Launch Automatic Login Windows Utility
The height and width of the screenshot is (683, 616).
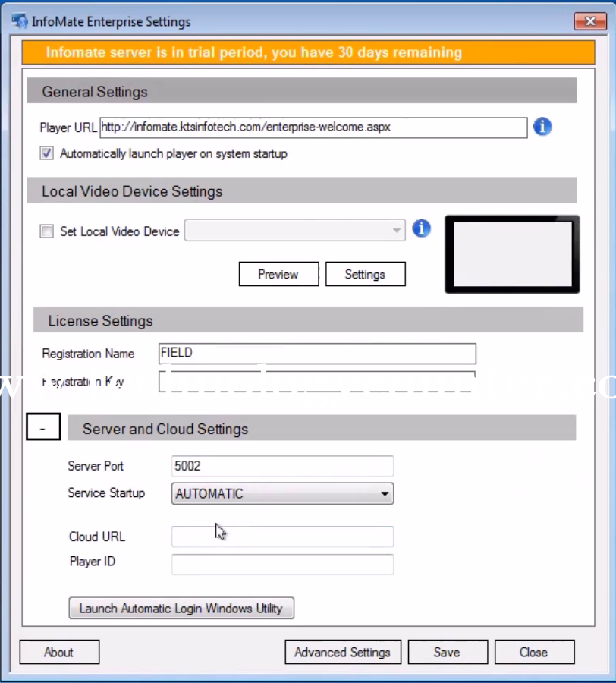click(181, 608)
